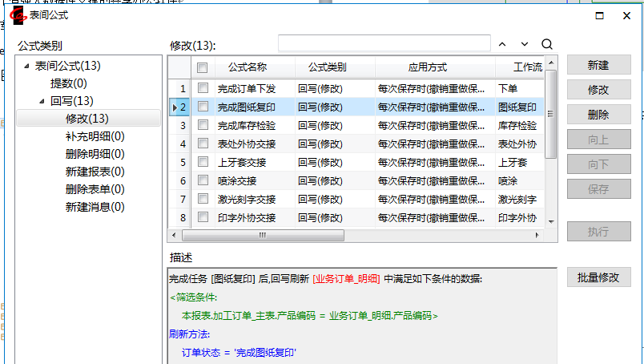Click the search input field
644x364 pixels.
click(x=384, y=43)
